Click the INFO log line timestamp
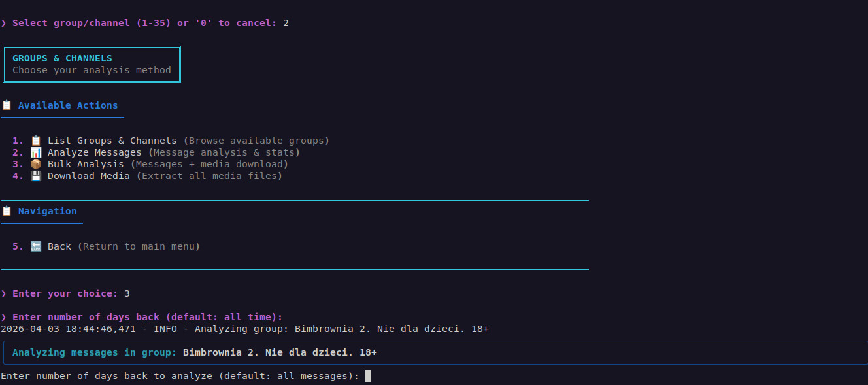 point(68,329)
